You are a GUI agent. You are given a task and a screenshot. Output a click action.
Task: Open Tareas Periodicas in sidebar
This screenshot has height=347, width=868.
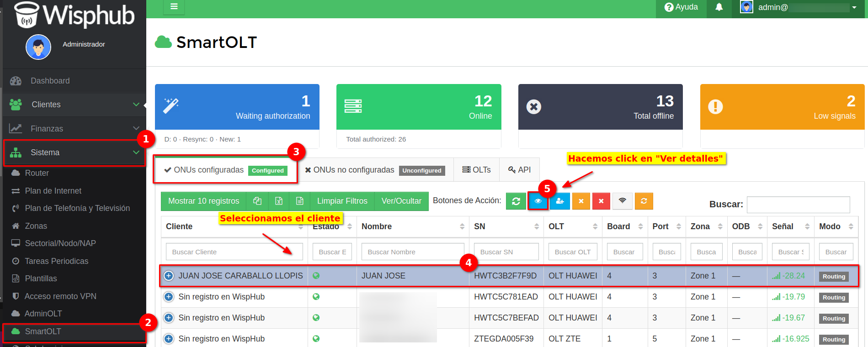(x=56, y=261)
